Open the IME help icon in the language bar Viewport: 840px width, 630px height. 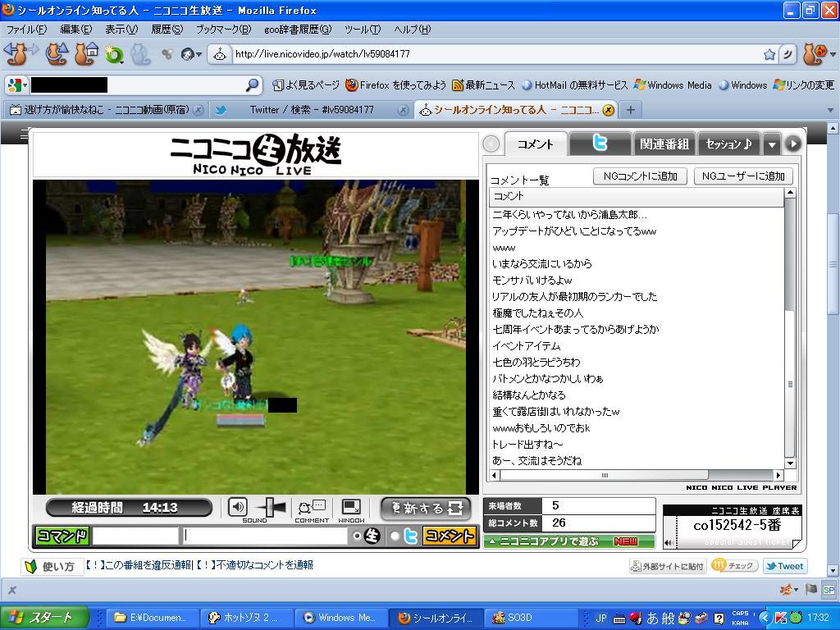click(719, 619)
